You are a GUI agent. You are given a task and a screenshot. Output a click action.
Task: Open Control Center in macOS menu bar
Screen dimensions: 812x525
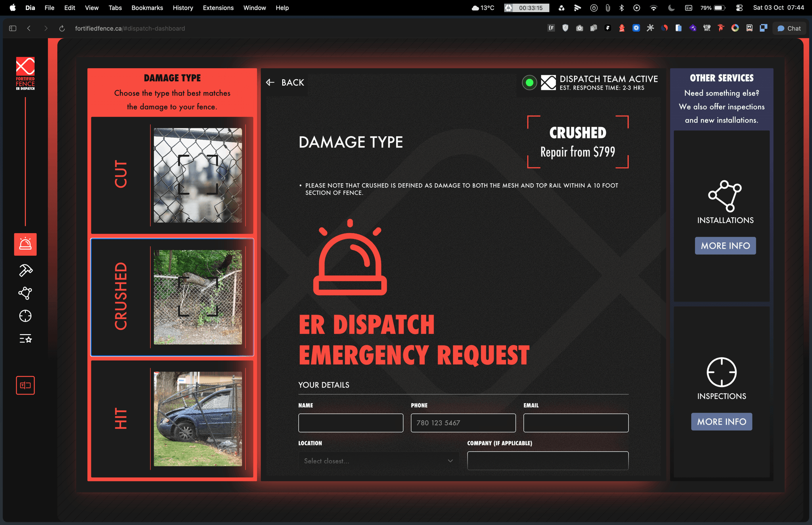click(739, 8)
